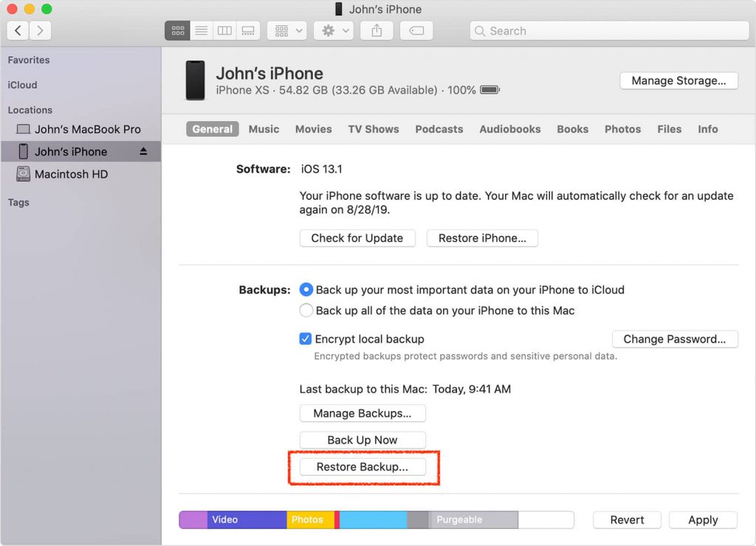Click Manage Storage button
Image resolution: width=756 pixels, height=546 pixels.
pyautogui.click(x=679, y=80)
